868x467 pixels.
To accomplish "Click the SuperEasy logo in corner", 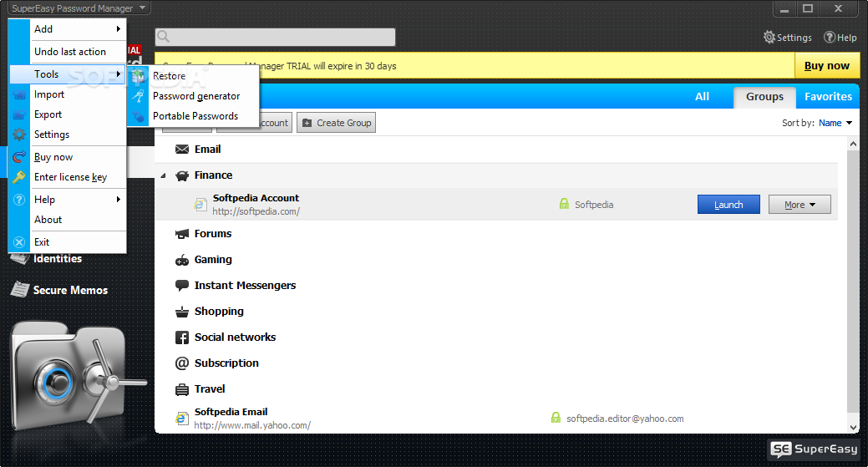I will tap(815, 449).
